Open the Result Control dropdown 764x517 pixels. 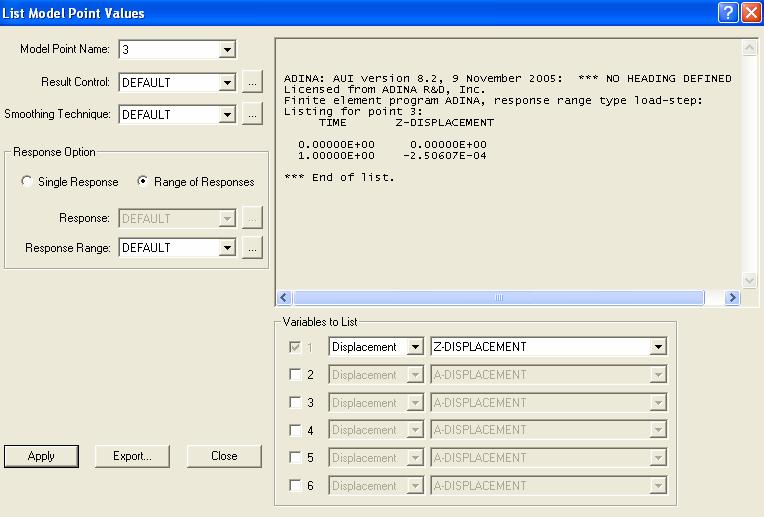click(227, 82)
